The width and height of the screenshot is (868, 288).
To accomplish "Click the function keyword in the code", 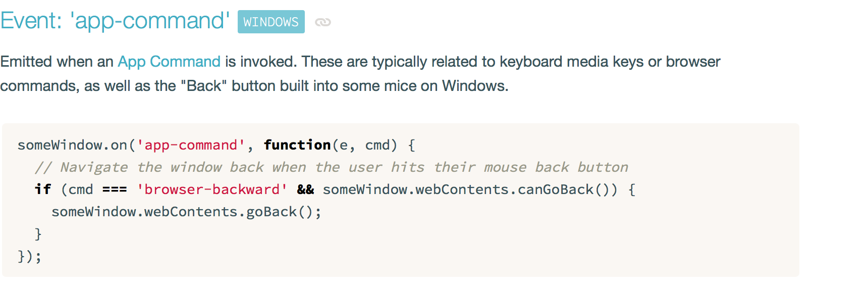I will [x=297, y=146].
